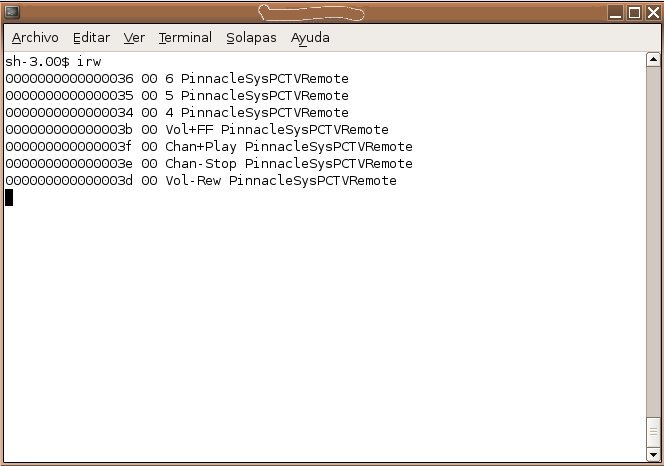Click the 'Chan-Stop' output text
The height and width of the screenshot is (466, 664).
201,164
